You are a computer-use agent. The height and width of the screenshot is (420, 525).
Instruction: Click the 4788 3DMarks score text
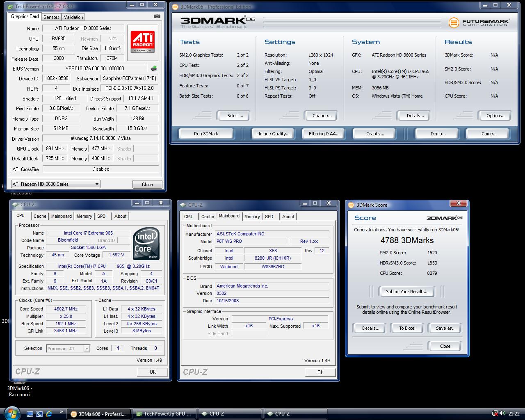407,240
